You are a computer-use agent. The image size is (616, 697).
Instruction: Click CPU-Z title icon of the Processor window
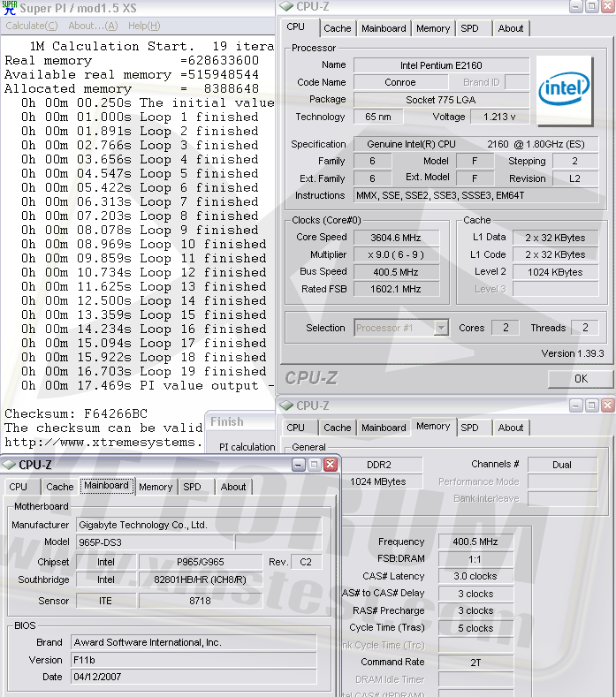[287, 7]
